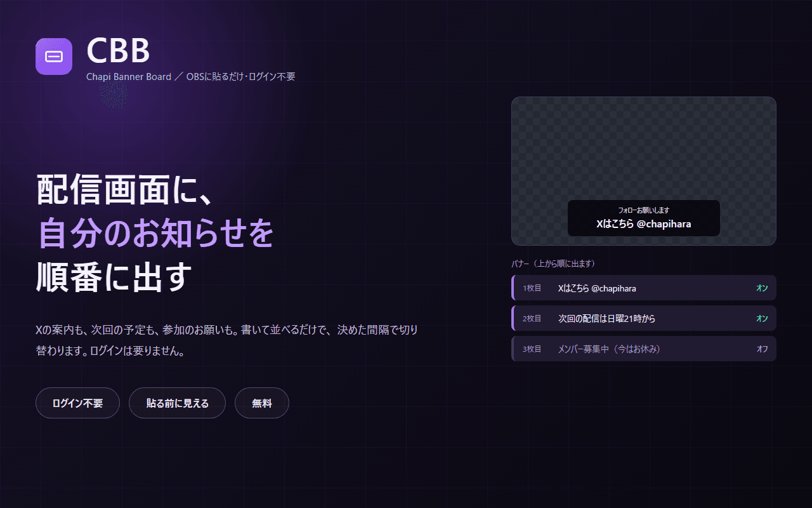Select the 3枚目 banner row label

coord(532,349)
